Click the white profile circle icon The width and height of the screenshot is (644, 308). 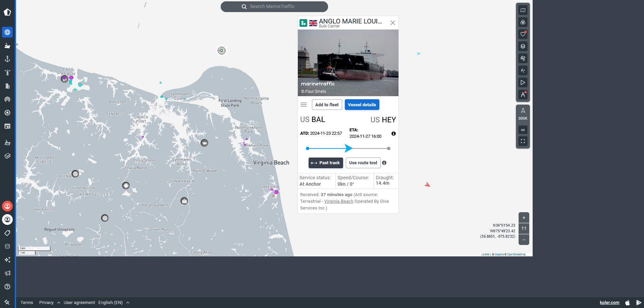coord(7,220)
